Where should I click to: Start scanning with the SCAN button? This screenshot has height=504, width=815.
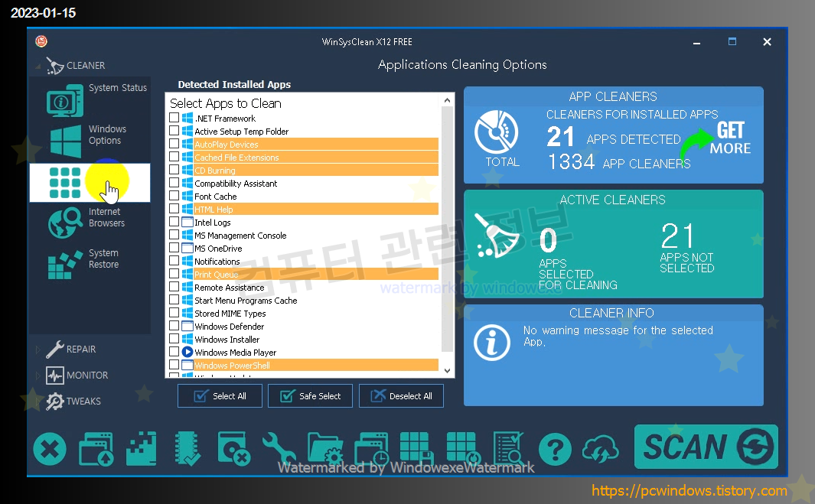point(706,447)
